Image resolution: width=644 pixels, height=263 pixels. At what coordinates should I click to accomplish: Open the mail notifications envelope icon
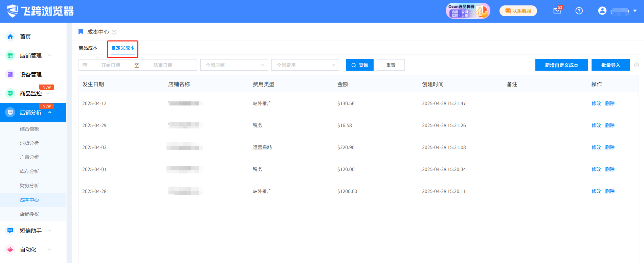(557, 11)
